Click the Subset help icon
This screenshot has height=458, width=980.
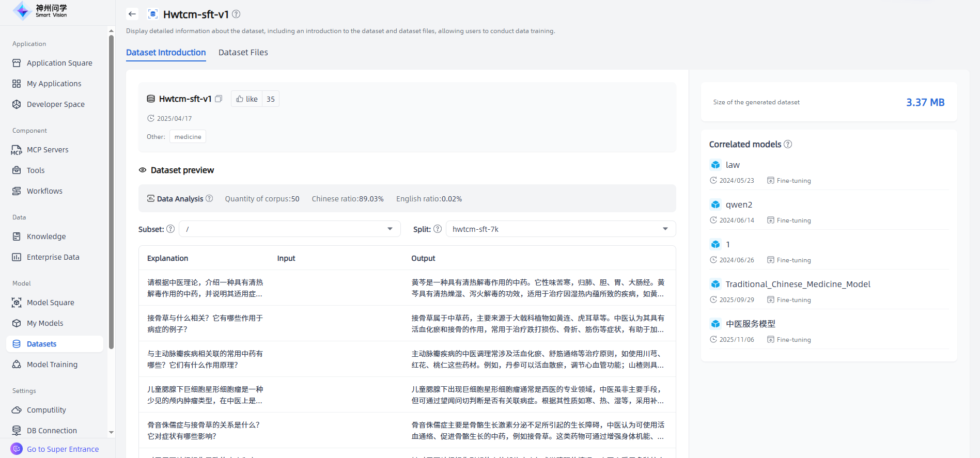tap(170, 229)
